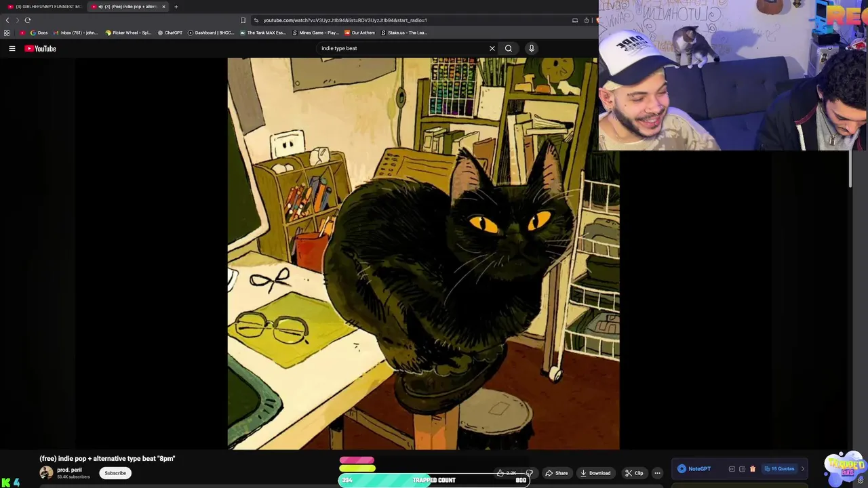Go to the YouTube home logo
The height and width of the screenshot is (488, 868).
(40, 48)
